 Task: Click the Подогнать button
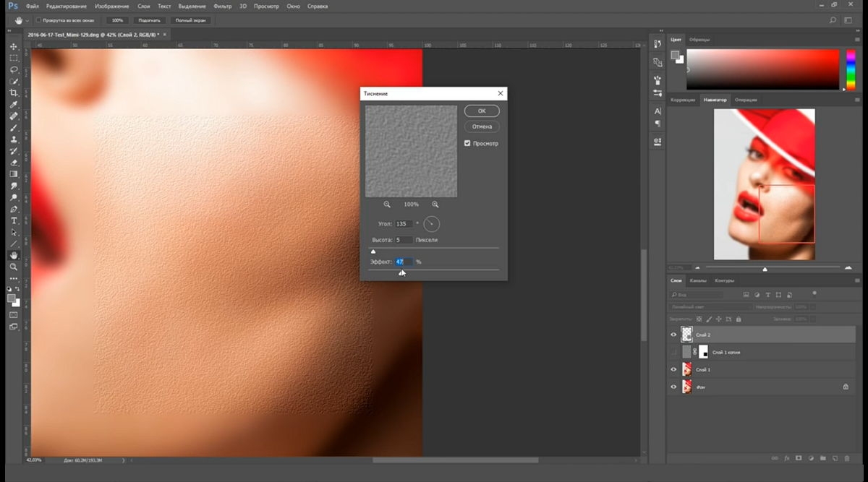(150, 20)
